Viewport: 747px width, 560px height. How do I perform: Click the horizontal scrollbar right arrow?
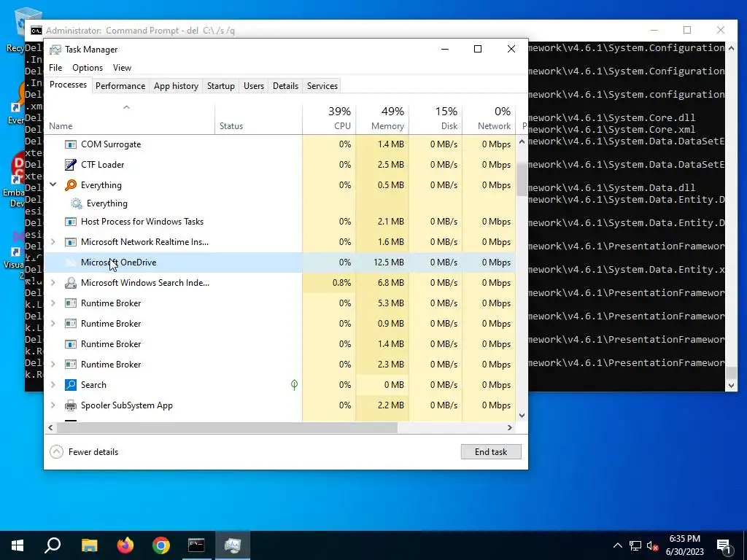[x=510, y=427]
